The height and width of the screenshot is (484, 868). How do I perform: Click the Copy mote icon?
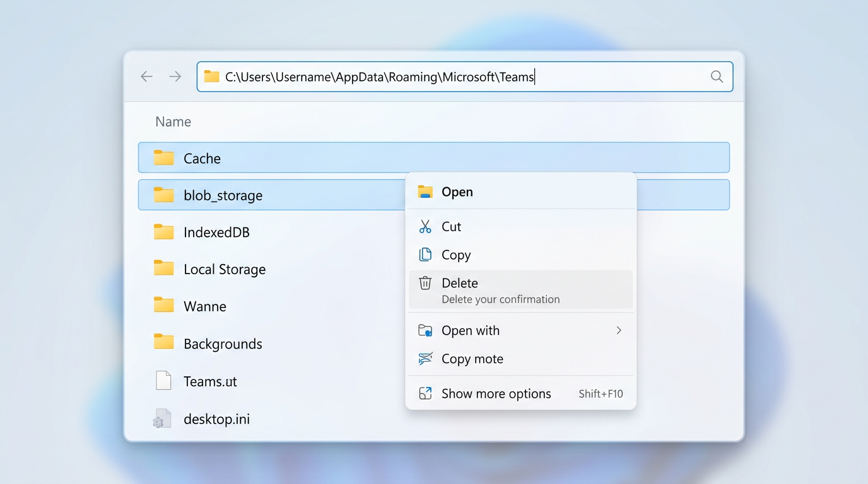pyautogui.click(x=425, y=359)
